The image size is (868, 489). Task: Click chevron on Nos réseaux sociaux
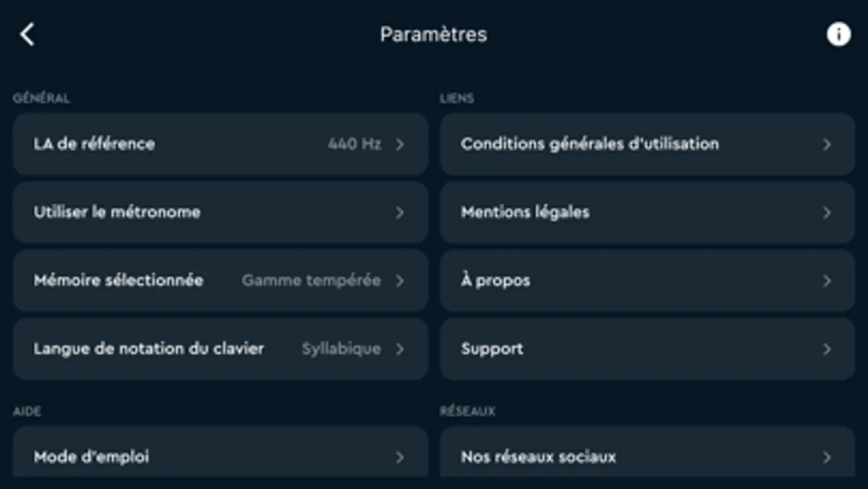point(827,457)
